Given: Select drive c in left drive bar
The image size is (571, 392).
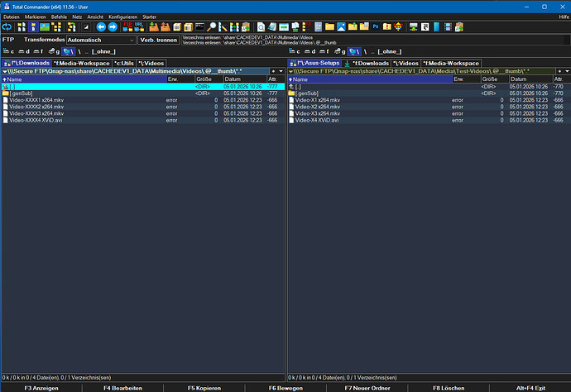Looking at the screenshot, I should [10, 51].
